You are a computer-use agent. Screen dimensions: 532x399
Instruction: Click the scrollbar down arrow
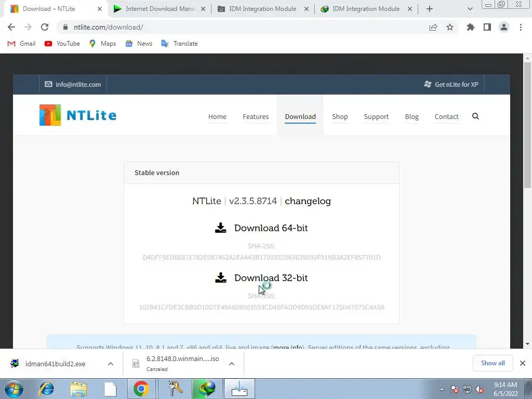pos(527,344)
